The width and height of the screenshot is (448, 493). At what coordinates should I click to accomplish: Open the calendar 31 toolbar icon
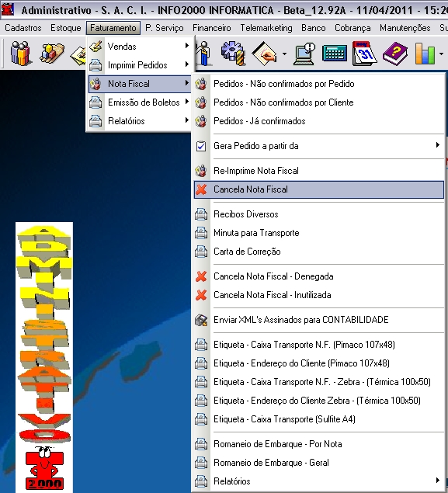pyautogui.click(x=364, y=54)
